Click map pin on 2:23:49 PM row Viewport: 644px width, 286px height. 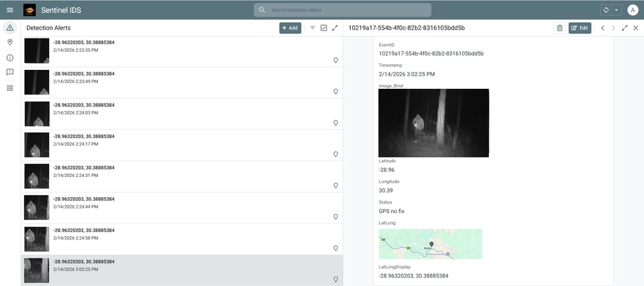click(x=336, y=91)
